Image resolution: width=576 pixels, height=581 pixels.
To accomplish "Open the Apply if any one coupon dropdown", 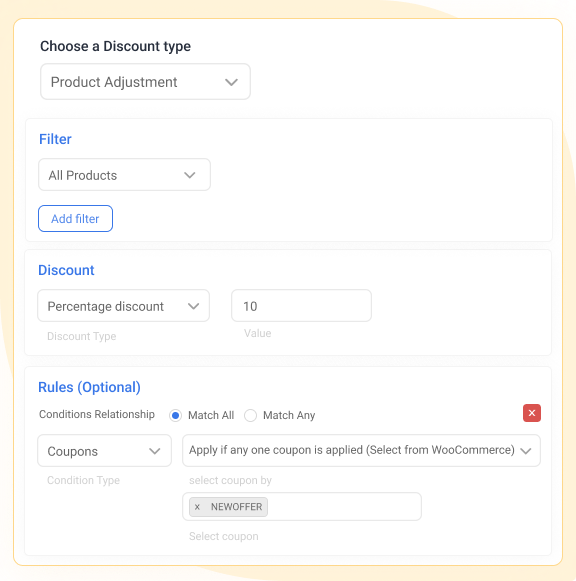I will point(361,451).
